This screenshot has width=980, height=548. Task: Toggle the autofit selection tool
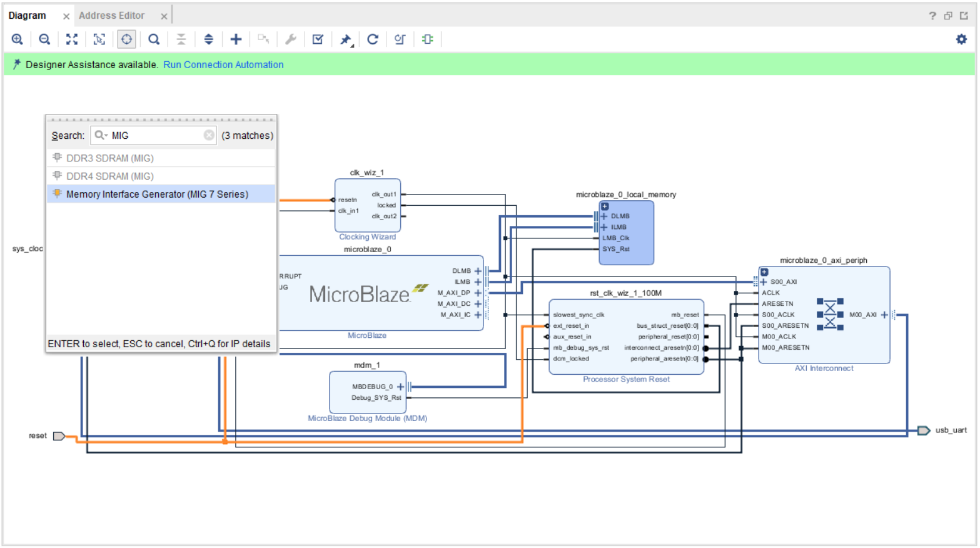click(x=99, y=39)
